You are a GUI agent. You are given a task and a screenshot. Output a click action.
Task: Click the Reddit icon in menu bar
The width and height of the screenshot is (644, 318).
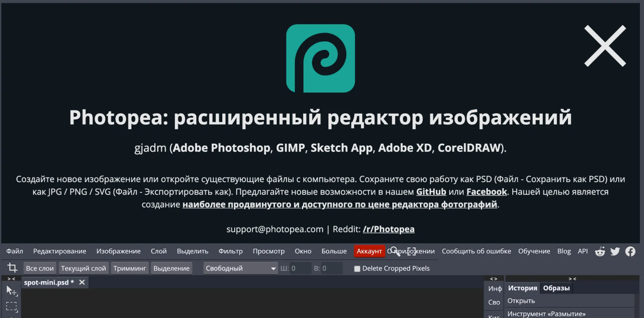tap(600, 252)
